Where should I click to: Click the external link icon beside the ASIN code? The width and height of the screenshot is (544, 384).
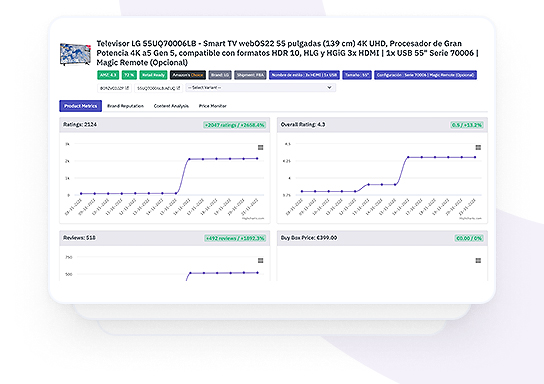127,88
